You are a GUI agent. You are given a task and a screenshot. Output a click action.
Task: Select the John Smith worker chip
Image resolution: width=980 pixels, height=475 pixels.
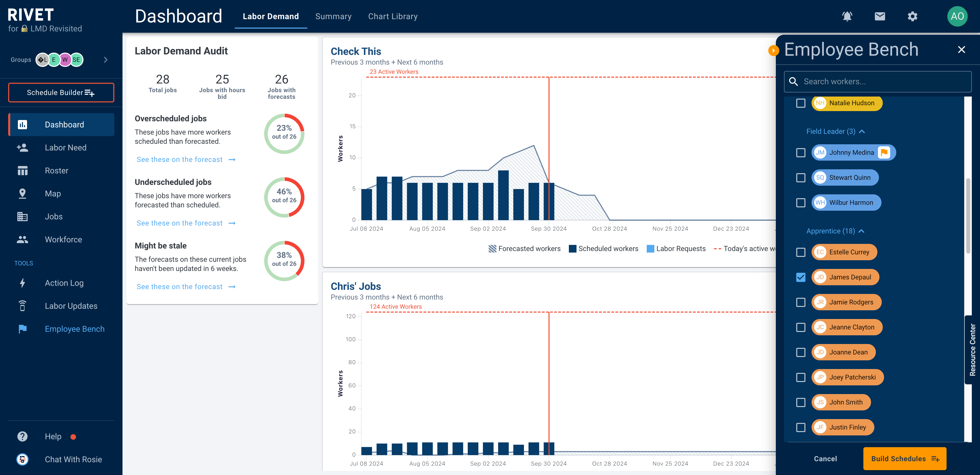(x=841, y=402)
